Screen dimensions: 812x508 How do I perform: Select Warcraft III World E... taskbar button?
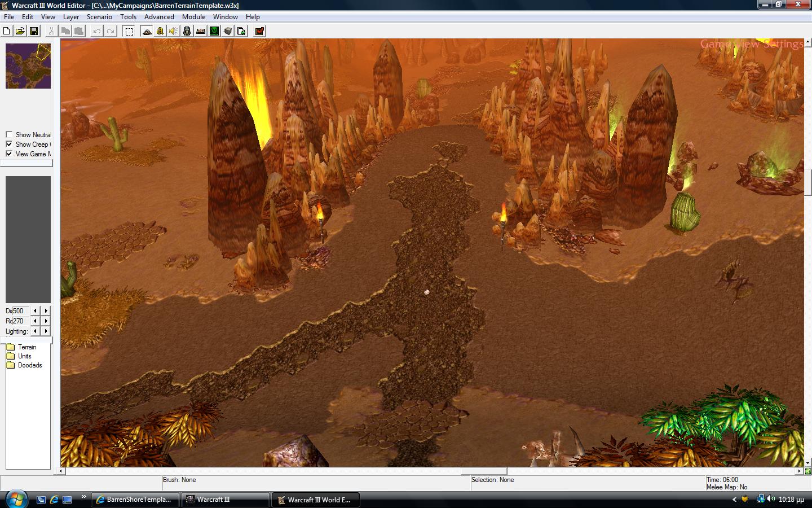tap(316, 500)
